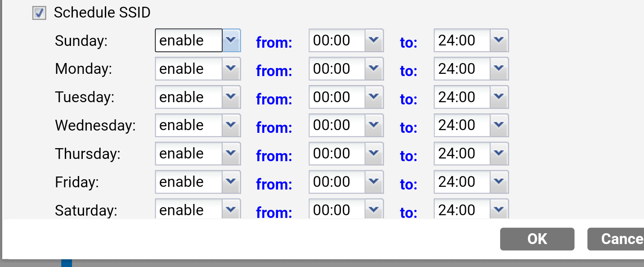Open Wednesday from-time dropdown arrow

[374, 125]
